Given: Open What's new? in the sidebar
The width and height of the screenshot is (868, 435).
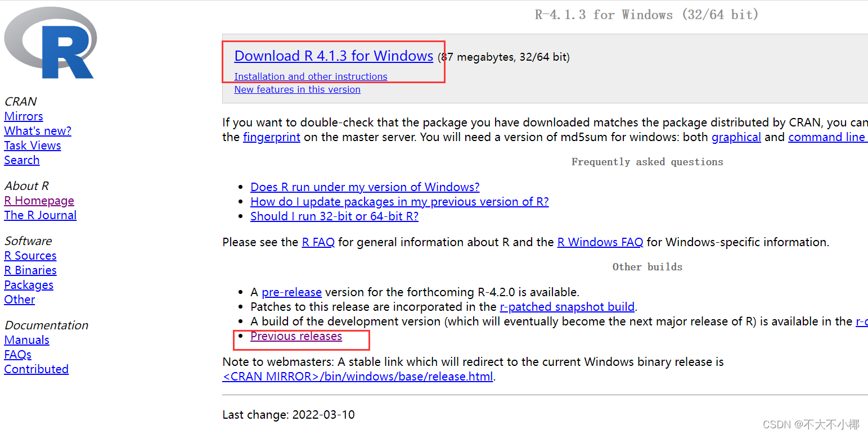Looking at the screenshot, I should (x=38, y=131).
